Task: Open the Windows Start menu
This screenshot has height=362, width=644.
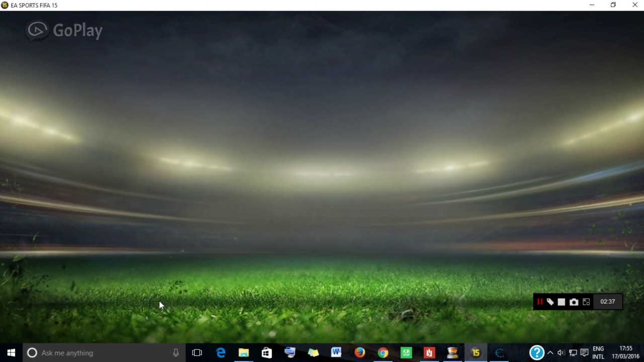Action: 11,353
